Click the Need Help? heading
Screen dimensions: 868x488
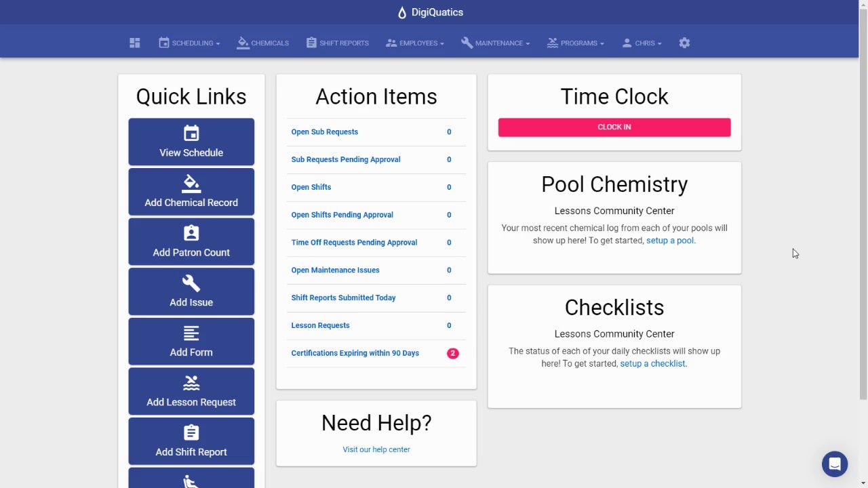pyautogui.click(x=376, y=423)
